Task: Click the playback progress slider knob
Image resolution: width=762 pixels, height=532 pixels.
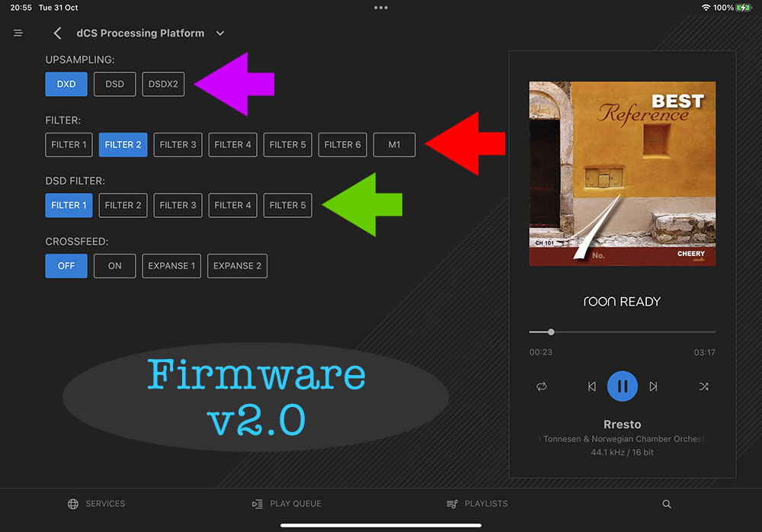Action: pos(551,332)
